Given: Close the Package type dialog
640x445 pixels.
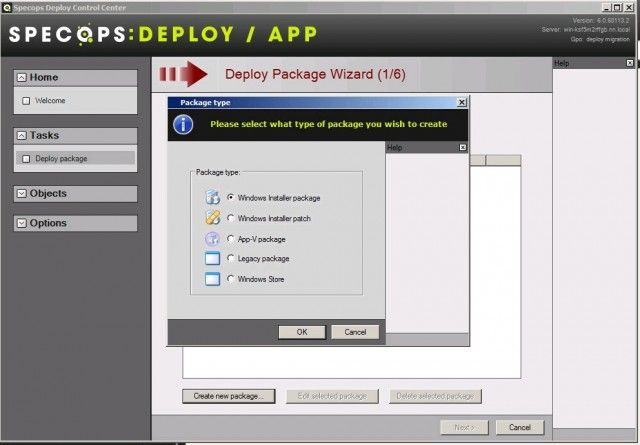Looking at the screenshot, I should click(x=462, y=102).
